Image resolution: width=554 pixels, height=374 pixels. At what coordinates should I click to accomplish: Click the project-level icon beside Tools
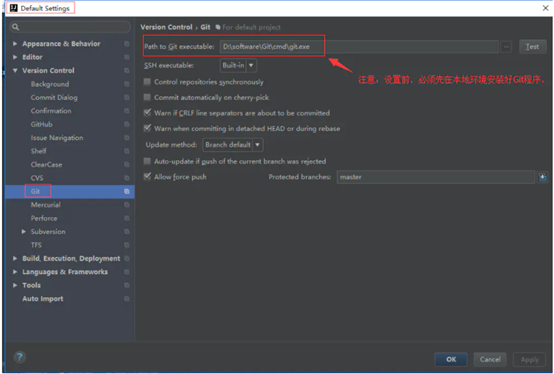(x=126, y=285)
